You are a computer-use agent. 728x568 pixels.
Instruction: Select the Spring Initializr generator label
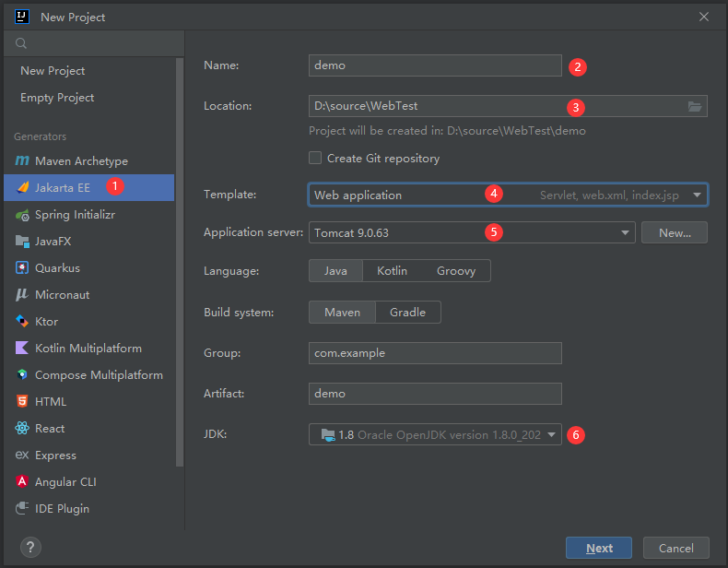(x=76, y=215)
